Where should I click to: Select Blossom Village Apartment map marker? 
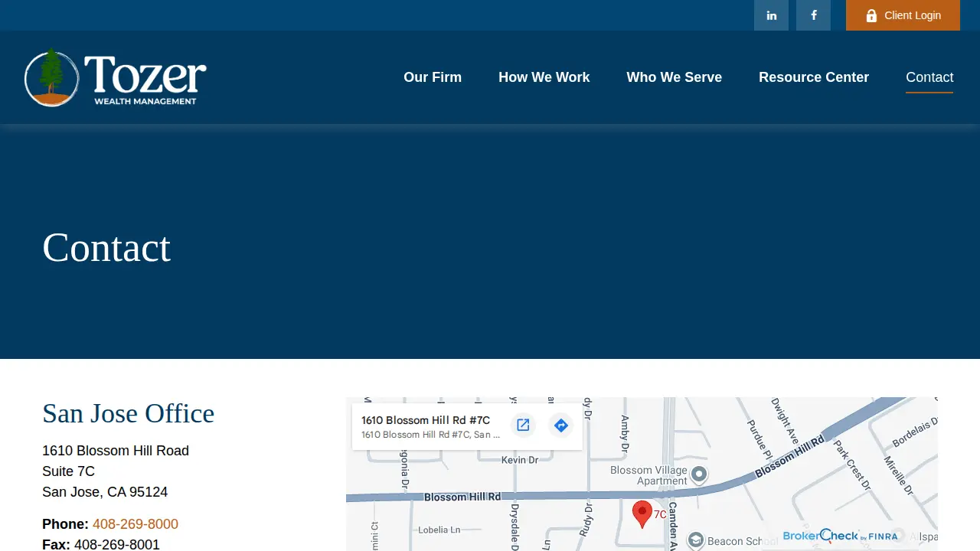699,474
